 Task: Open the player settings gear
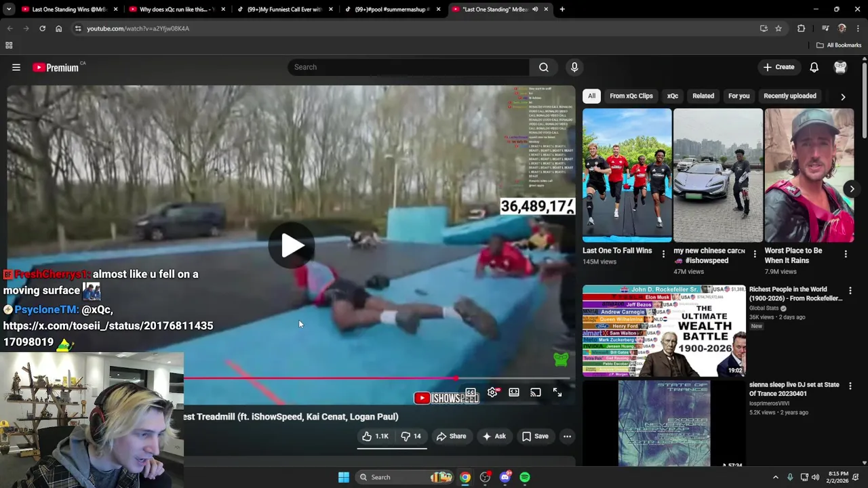pos(492,392)
